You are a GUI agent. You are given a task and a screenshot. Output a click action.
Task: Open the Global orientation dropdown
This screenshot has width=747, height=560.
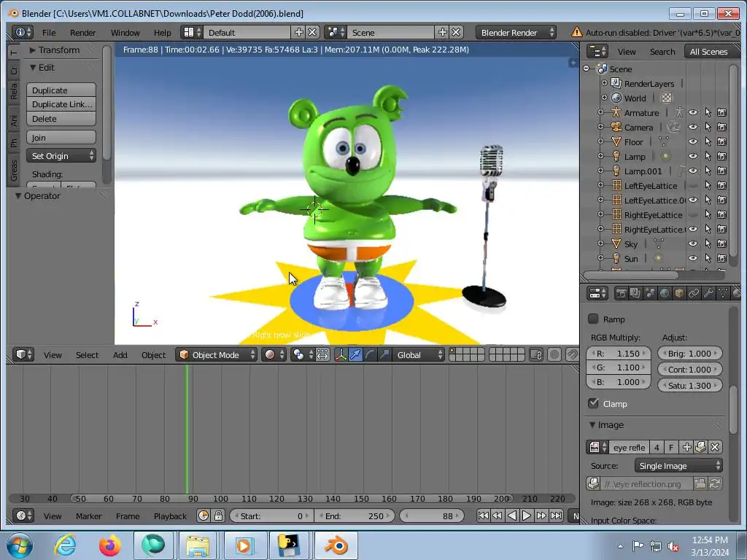click(x=419, y=355)
